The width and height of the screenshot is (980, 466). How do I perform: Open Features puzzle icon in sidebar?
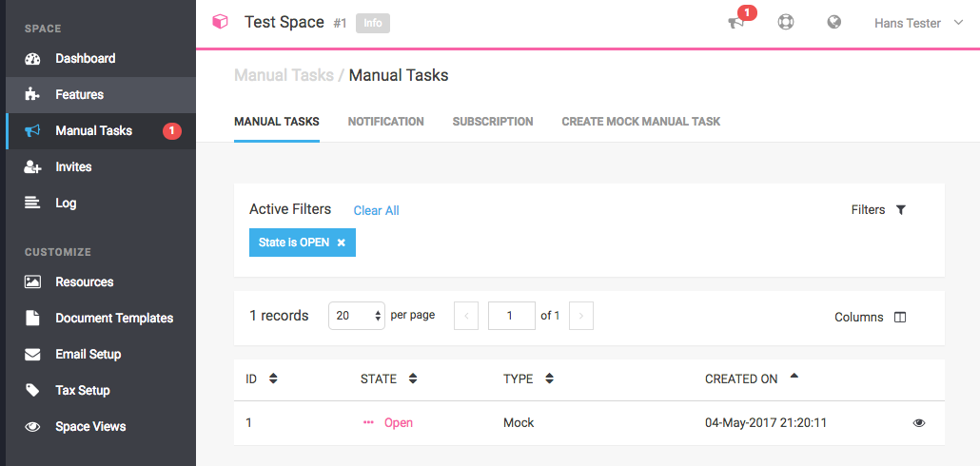point(33,94)
